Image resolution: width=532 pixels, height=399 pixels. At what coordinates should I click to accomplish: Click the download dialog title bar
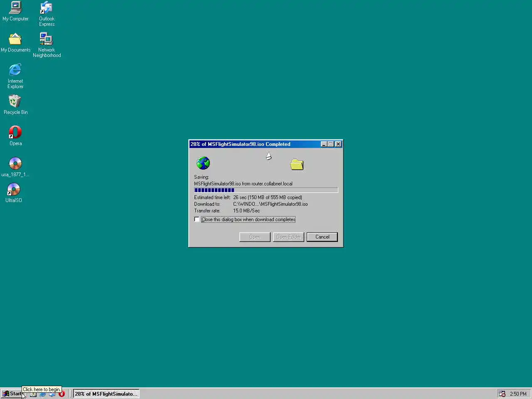[x=254, y=144]
